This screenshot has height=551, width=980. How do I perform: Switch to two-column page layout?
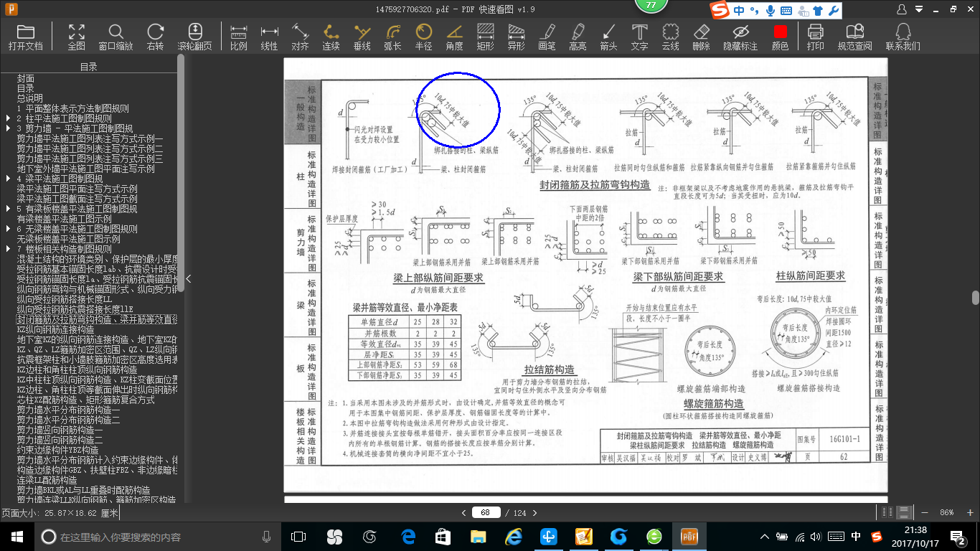[x=887, y=512]
